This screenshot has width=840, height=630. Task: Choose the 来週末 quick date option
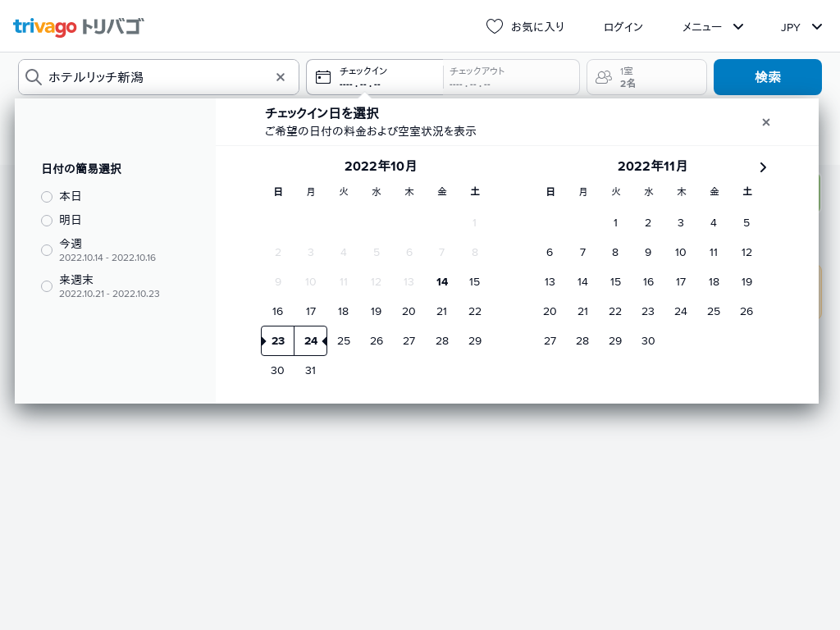(x=47, y=286)
